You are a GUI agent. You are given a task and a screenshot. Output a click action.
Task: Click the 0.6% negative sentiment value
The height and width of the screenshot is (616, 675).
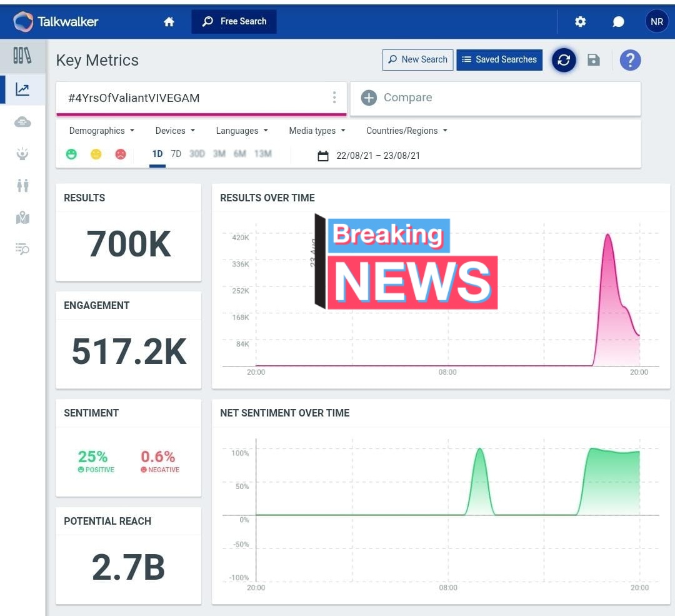(157, 457)
